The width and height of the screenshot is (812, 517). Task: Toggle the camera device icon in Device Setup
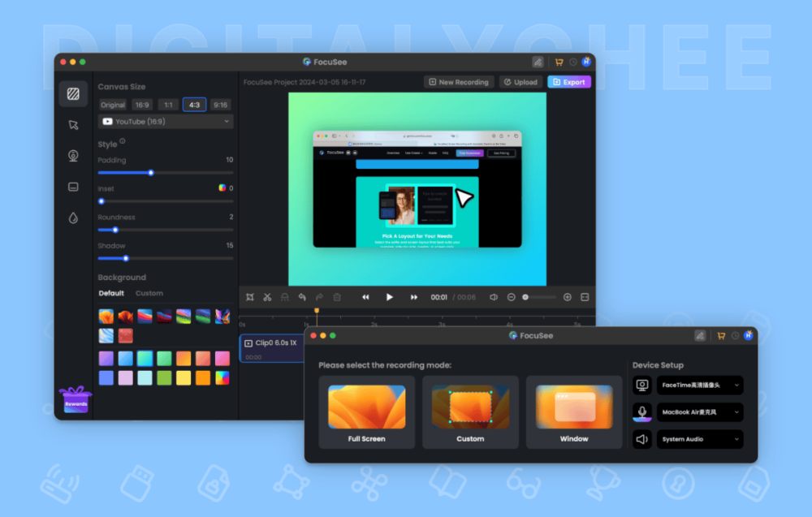tap(642, 385)
